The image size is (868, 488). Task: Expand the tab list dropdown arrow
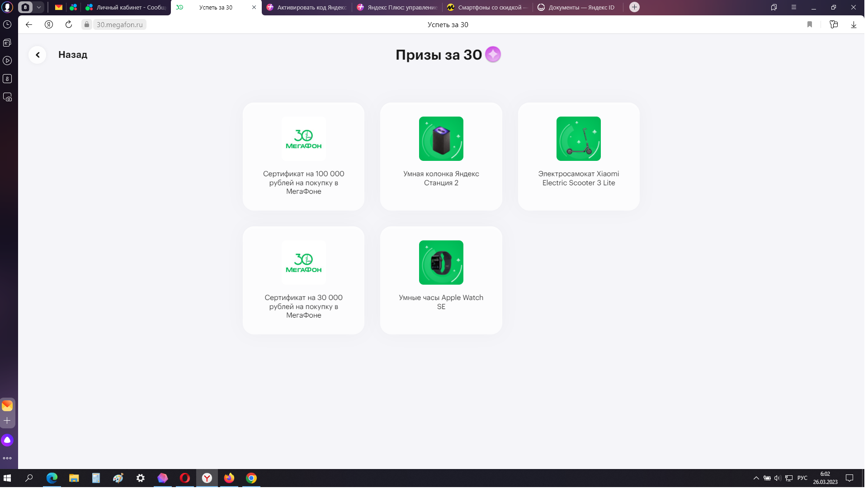pos(39,7)
